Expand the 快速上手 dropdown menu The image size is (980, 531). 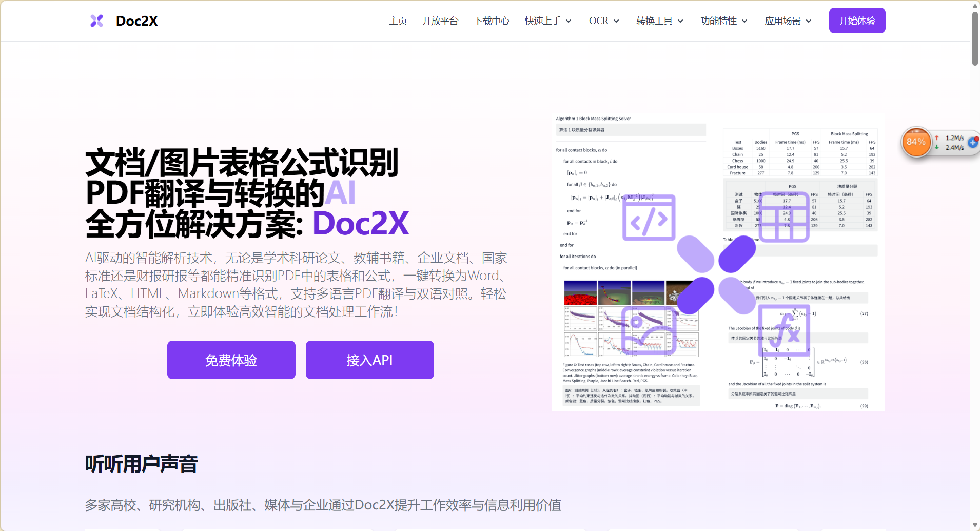(x=548, y=21)
